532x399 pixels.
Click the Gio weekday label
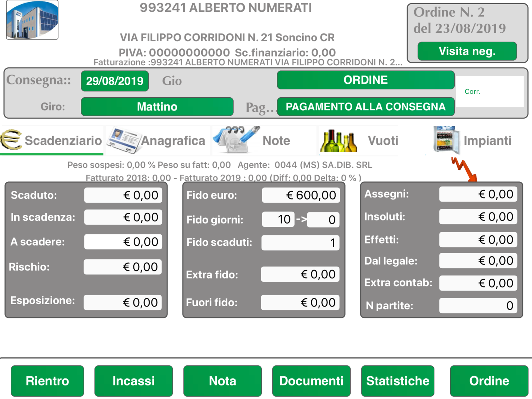[x=172, y=81]
